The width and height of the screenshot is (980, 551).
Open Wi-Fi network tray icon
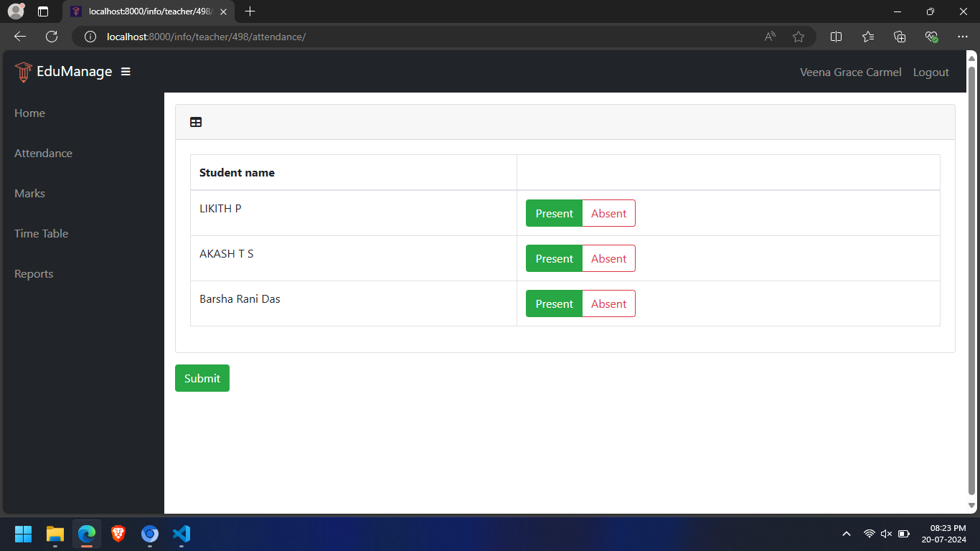[869, 534]
